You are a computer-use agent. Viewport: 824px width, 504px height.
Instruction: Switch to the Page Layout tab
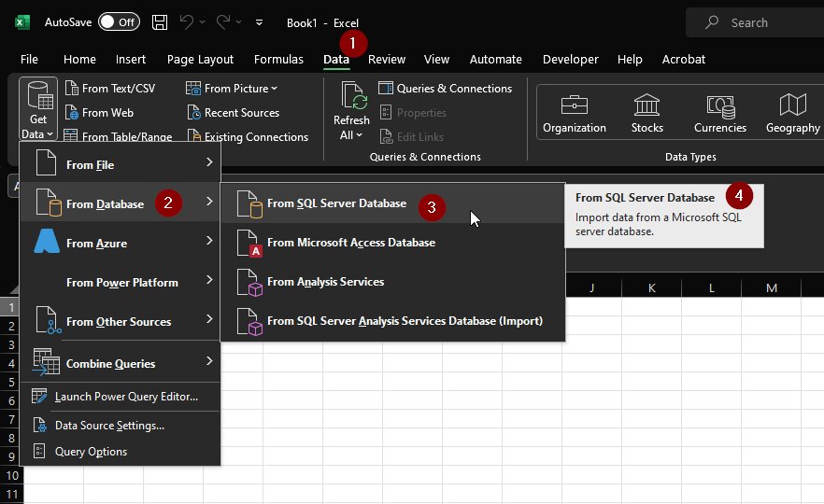pyautogui.click(x=200, y=60)
